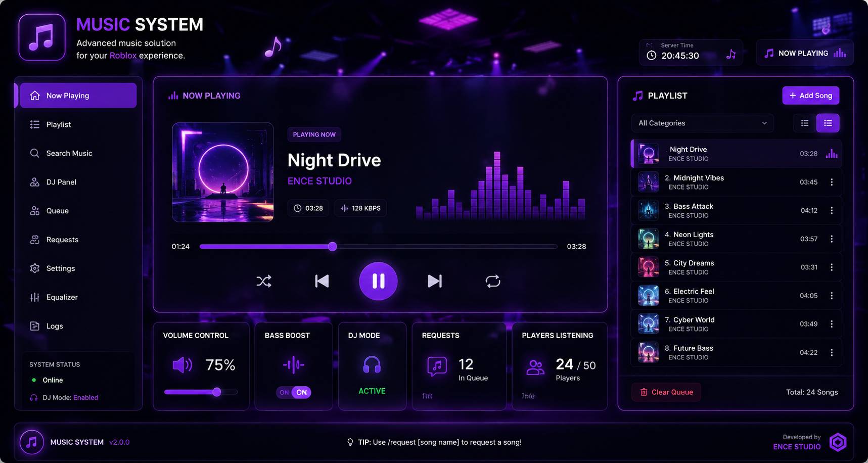Expand options for City Dreams track
Screen dimensions: 868x463
tap(832, 267)
